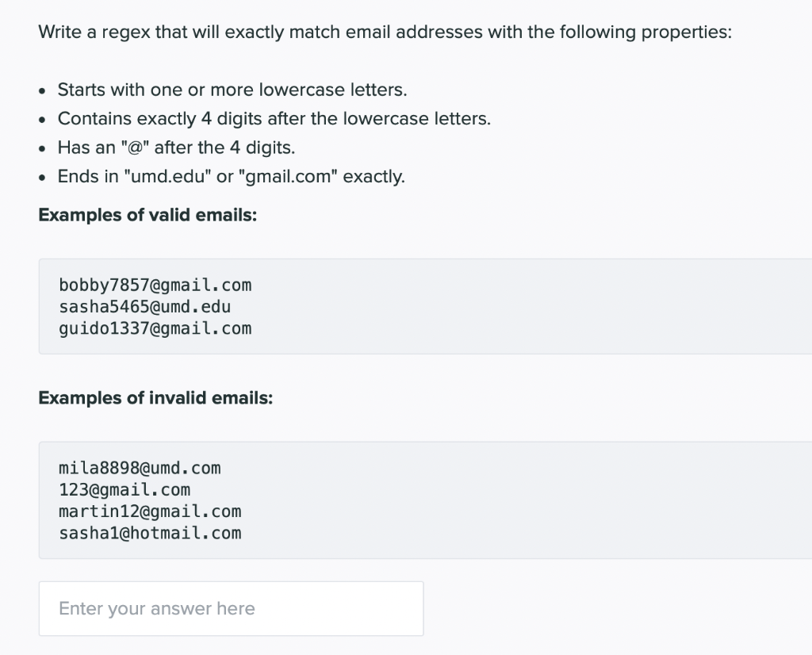Click the "Enter your answer here" input field
Viewport: 812px width, 655px height.
tap(231, 609)
